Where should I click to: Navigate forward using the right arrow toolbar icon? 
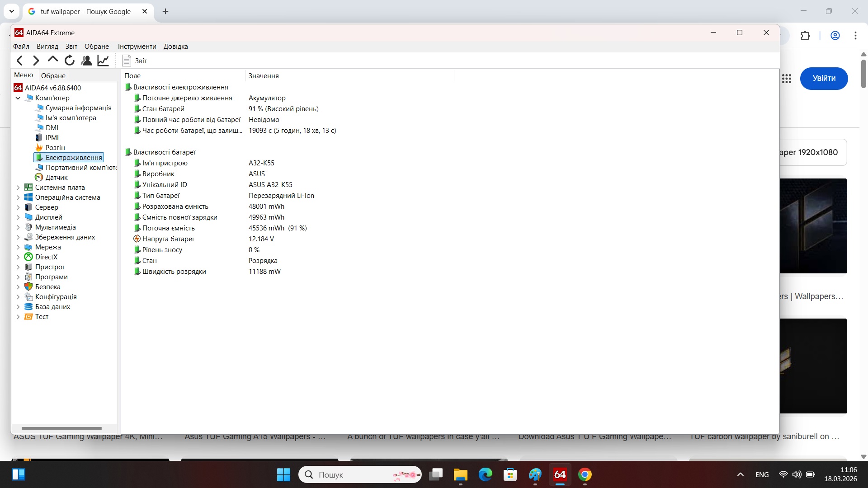click(x=36, y=60)
